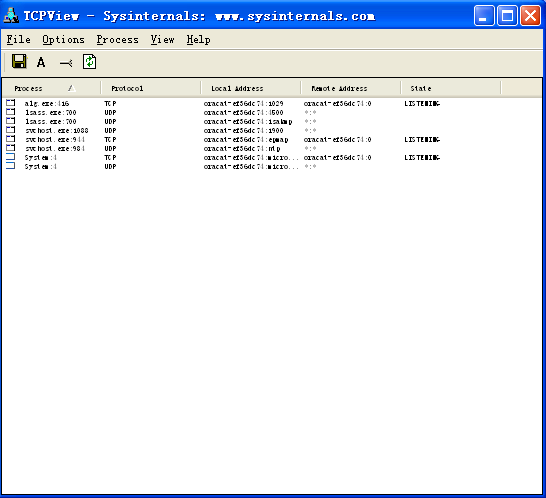
Task: Click the local address ending in :epmap
Action: [246, 140]
